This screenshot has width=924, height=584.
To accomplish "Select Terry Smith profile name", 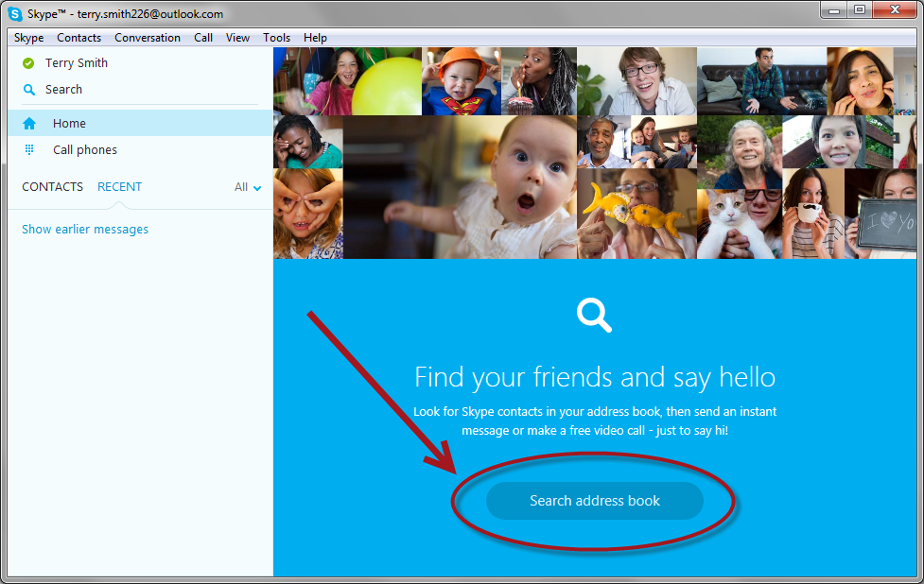I will (x=77, y=63).
